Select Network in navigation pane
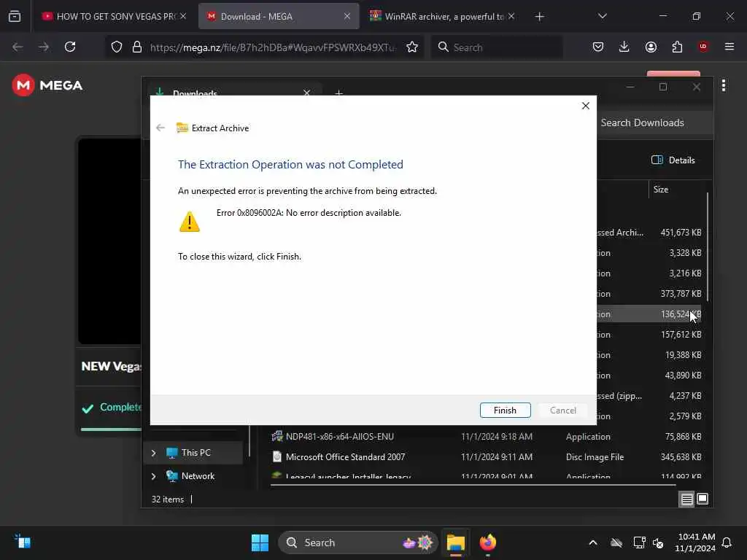 [198, 476]
